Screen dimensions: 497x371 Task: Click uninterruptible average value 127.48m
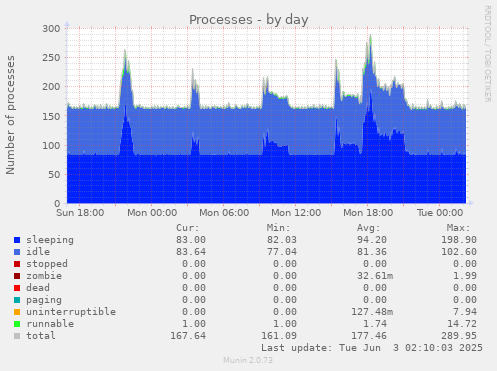[372, 312]
